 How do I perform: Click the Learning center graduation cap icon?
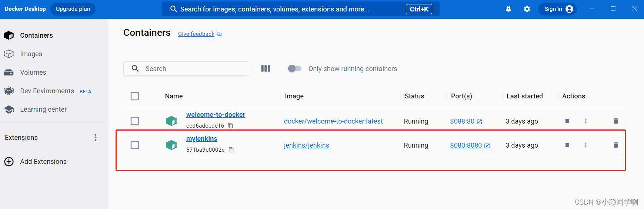tap(9, 109)
